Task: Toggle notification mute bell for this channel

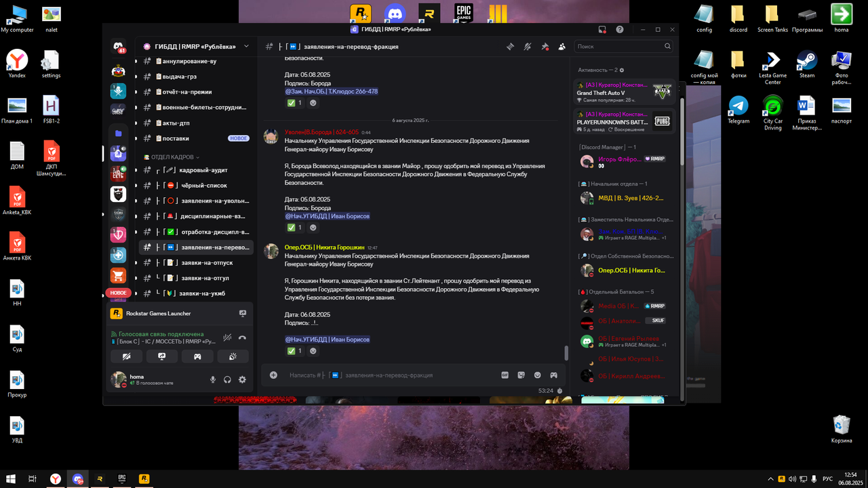Action: click(x=527, y=47)
